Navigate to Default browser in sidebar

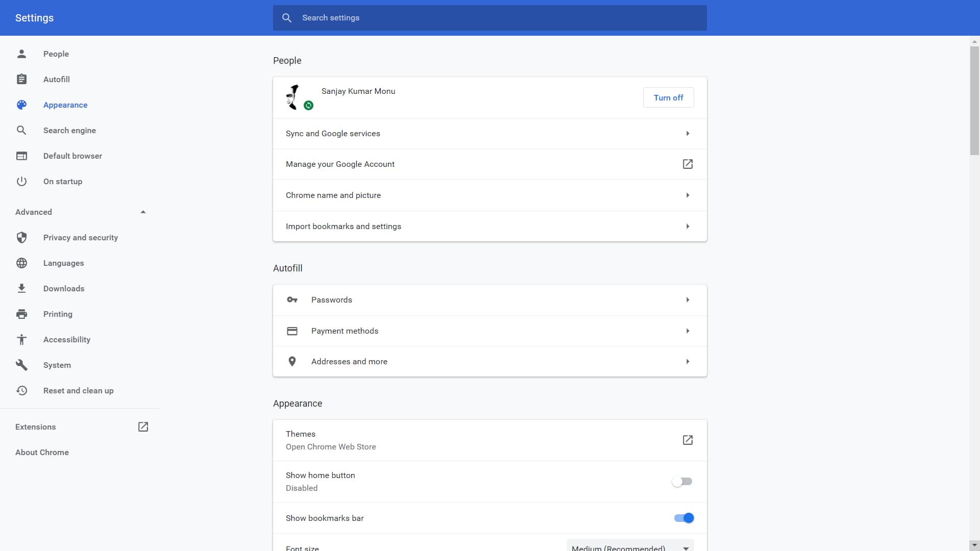pyautogui.click(x=72, y=156)
